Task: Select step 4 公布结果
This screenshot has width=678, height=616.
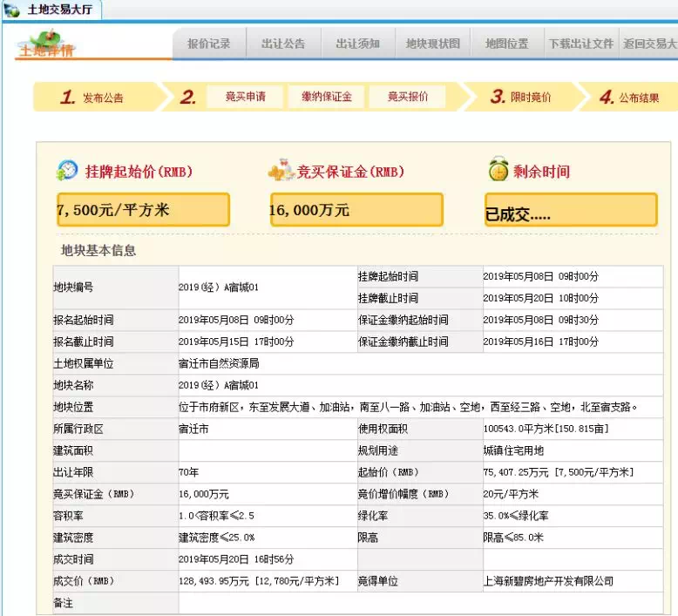Action: pyautogui.click(x=630, y=98)
